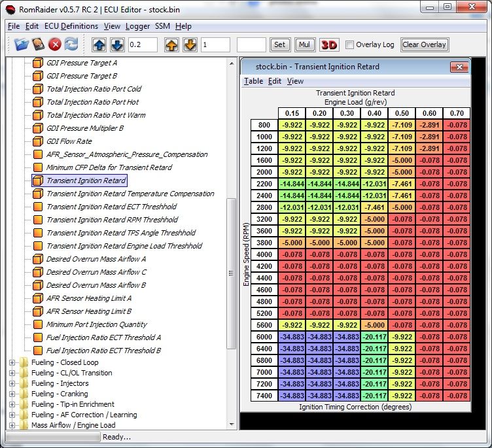Open the 3D table view

[328, 44]
